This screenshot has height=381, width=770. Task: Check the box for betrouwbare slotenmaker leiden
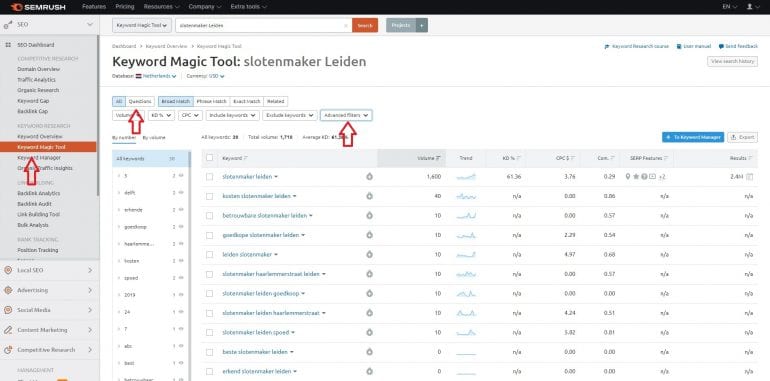(210, 216)
